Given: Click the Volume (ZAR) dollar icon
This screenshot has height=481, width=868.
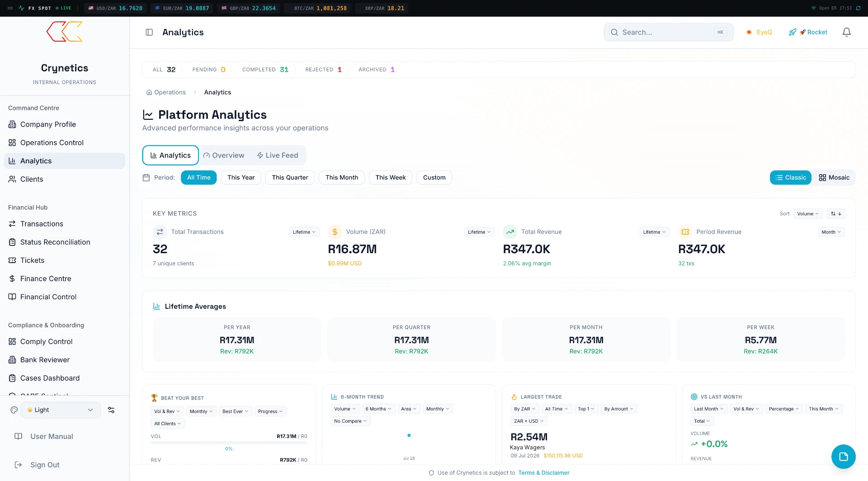Looking at the screenshot, I should 335,232.
